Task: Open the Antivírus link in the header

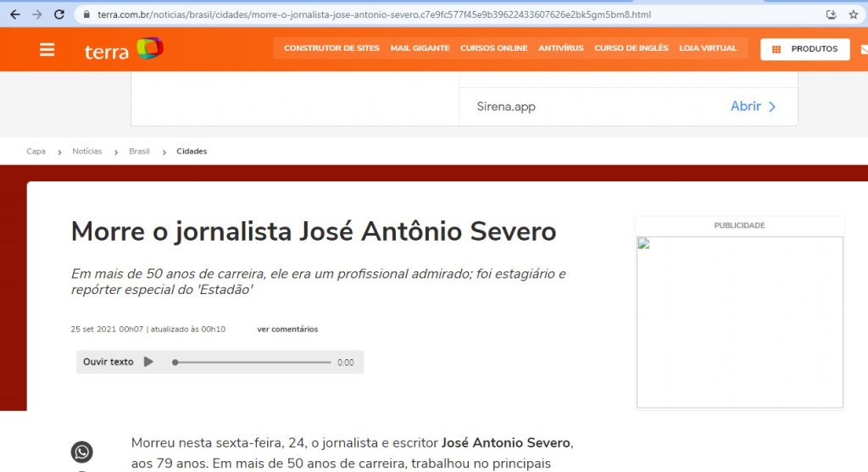Action: [x=560, y=48]
